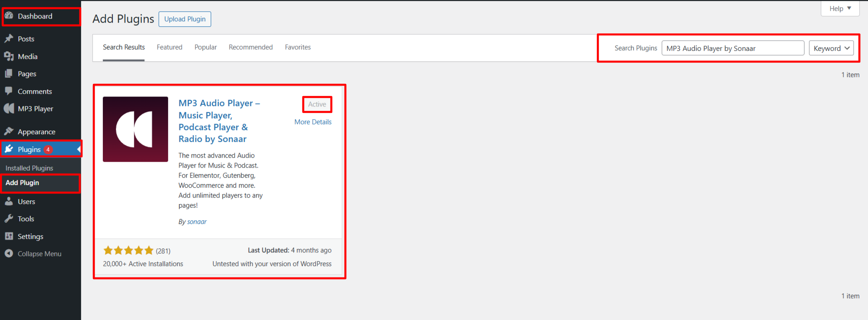Image resolution: width=868 pixels, height=320 pixels.
Task: Click the Posts pushpin icon
Action: [x=9, y=39]
